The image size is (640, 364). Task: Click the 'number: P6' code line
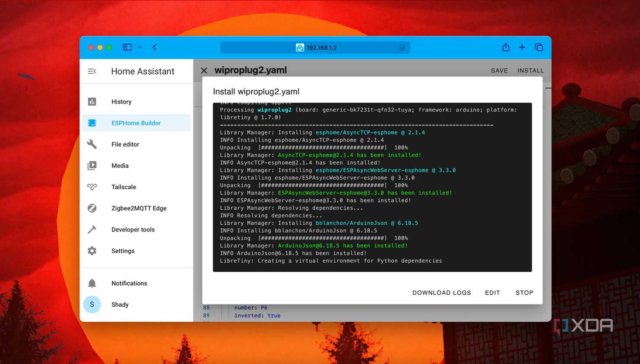click(x=251, y=308)
